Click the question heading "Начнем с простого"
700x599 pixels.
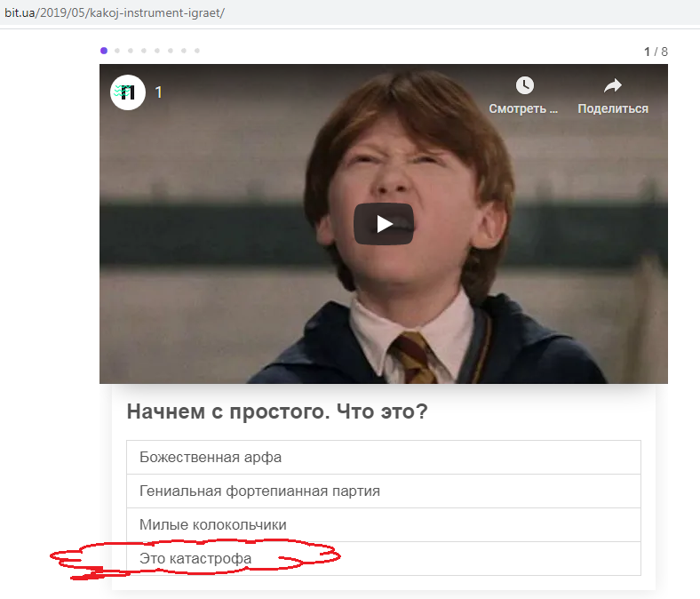[277, 412]
